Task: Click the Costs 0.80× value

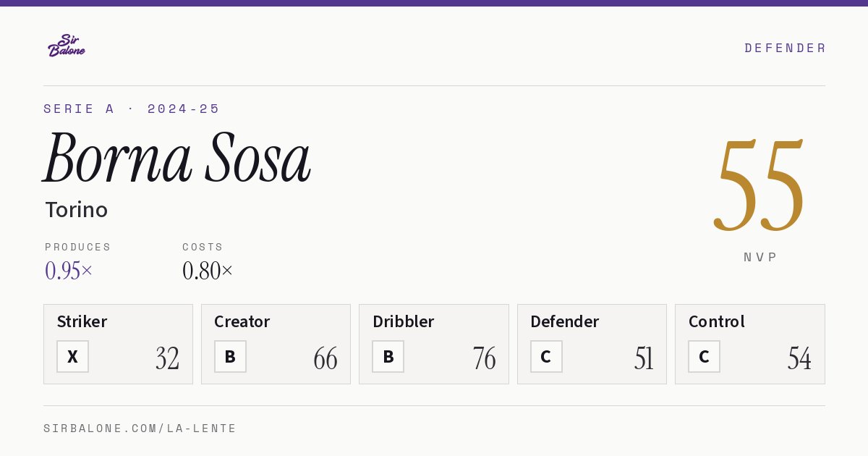Action: (x=208, y=271)
